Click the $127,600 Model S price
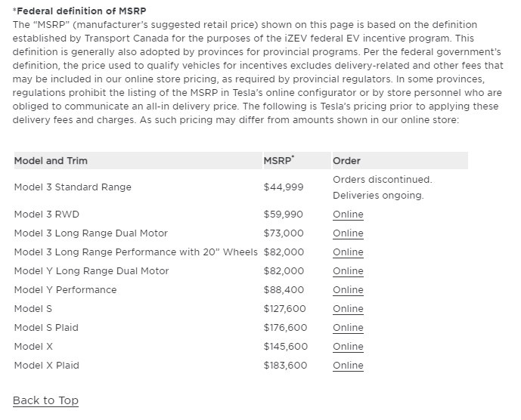 point(285,309)
